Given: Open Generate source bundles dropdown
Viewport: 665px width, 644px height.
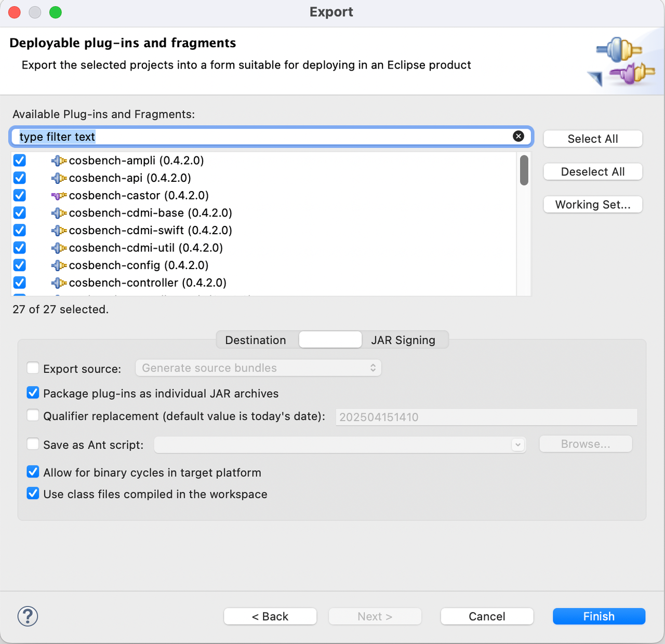Looking at the screenshot, I should (x=258, y=368).
